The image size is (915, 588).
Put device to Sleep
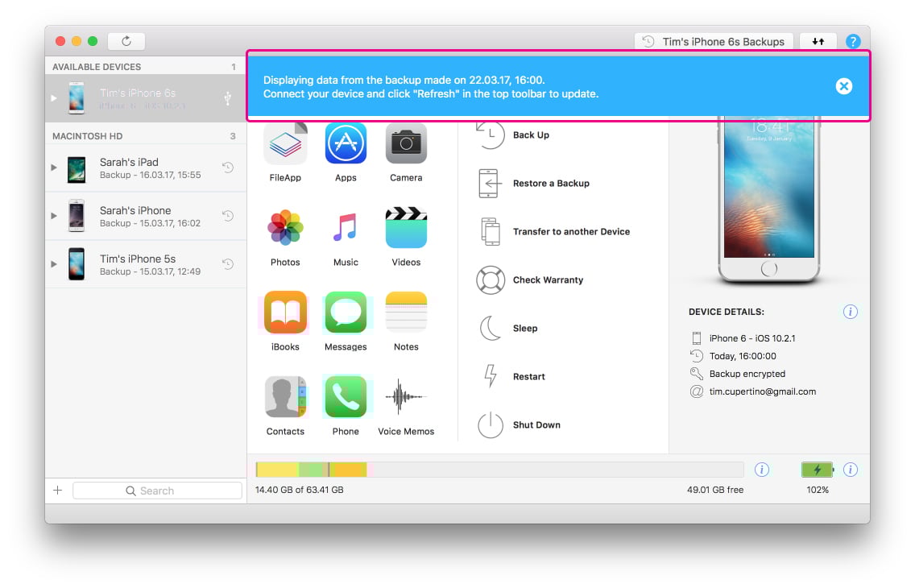coord(507,329)
